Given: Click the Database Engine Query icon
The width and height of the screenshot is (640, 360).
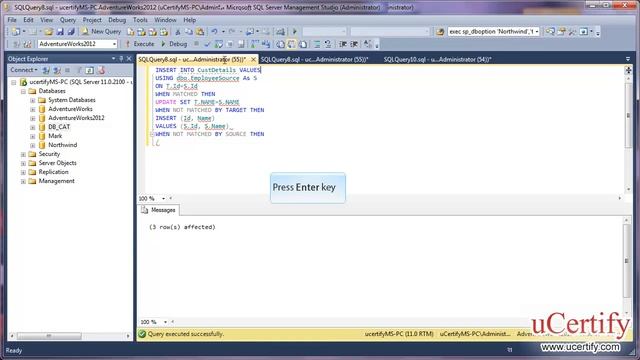Looking at the screenshot, I should click(x=130, y=31).
